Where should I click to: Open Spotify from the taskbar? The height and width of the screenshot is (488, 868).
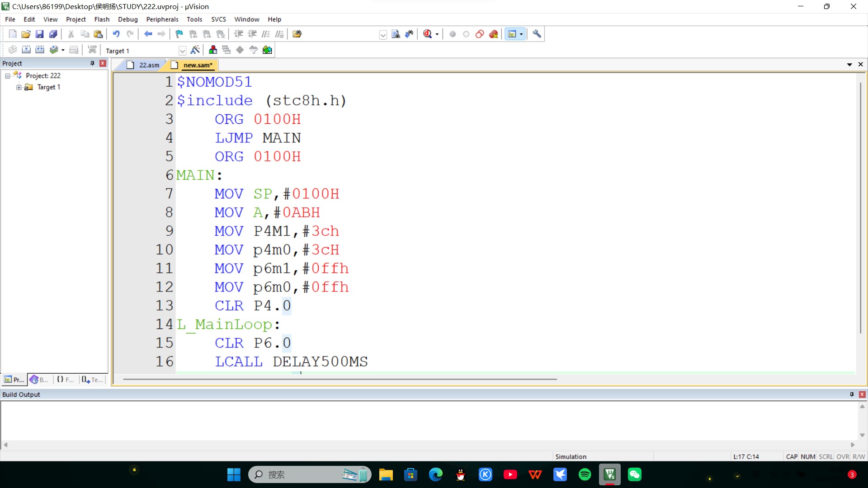[x=585, y=474]
